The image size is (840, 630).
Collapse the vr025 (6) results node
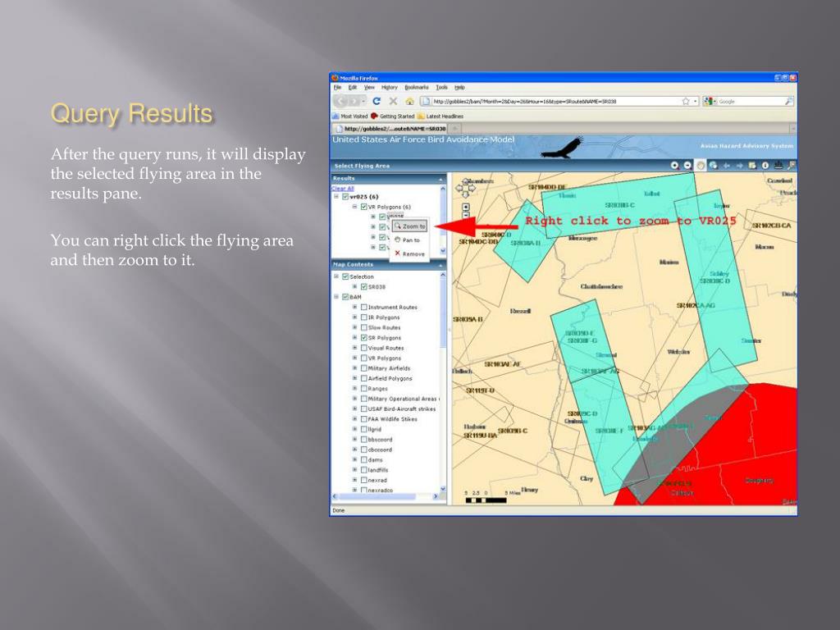336,197
